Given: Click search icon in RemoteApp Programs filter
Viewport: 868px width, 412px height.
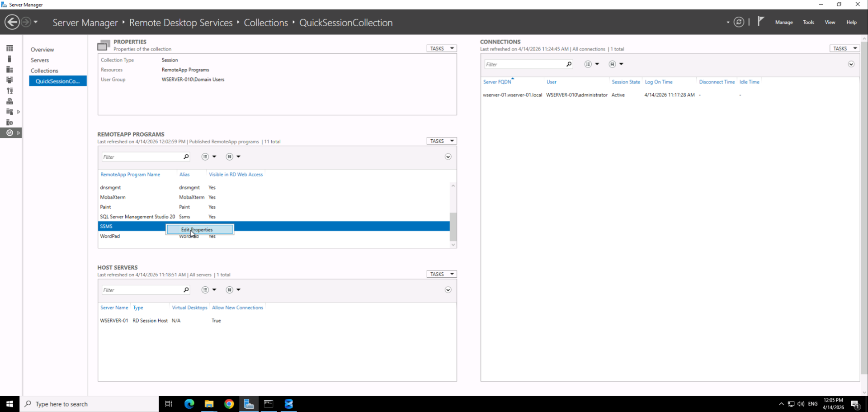Looking at the screenshot, I should tap(186, 157).
